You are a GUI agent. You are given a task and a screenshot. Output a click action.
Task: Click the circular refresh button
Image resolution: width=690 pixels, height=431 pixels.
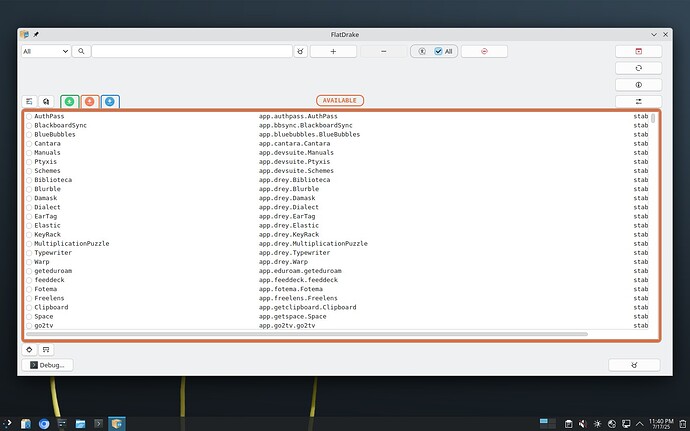(639, 68)
